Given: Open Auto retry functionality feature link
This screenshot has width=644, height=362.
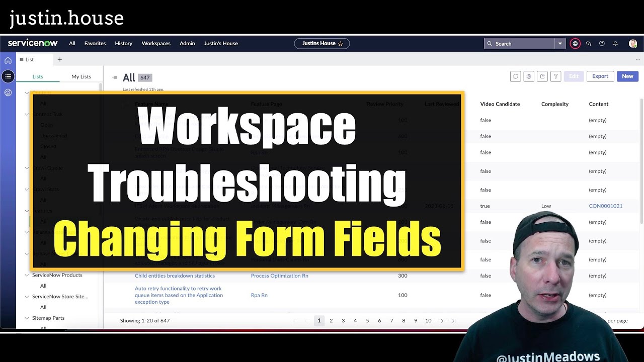Looking at the screenshot, I should tap(179, 295).
